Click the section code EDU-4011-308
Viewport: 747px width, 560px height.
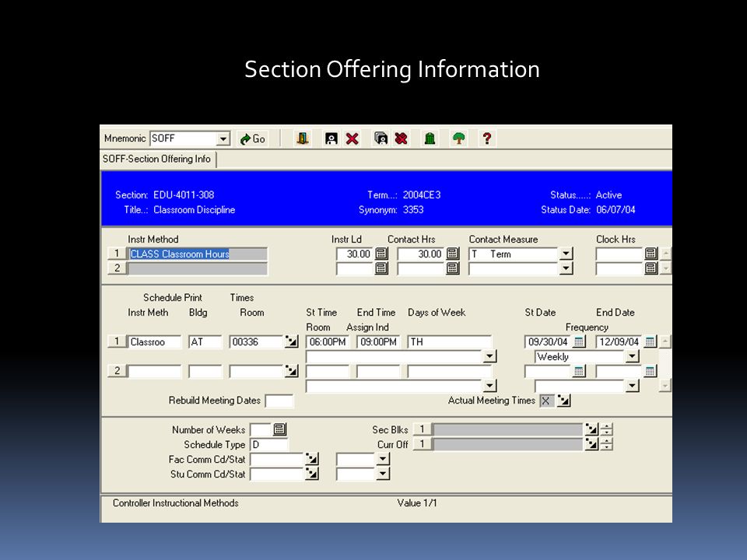pos(184,194)
